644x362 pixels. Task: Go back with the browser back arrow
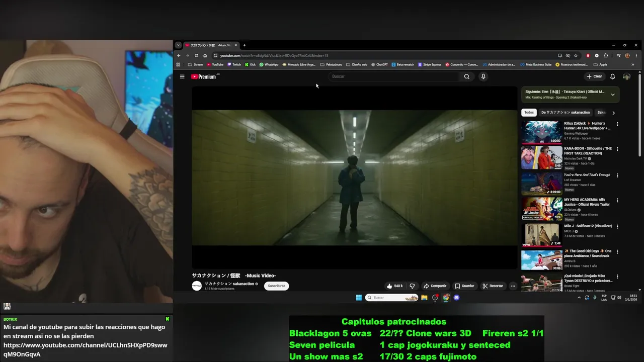[x=179, y=55]
